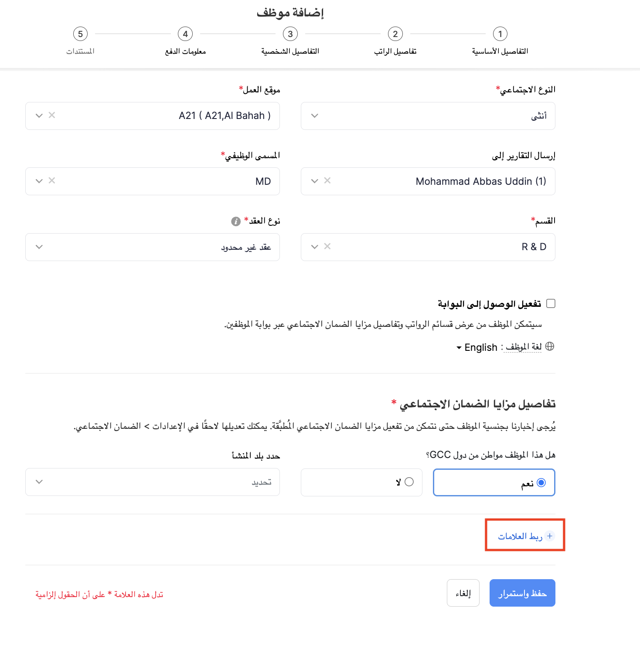Viewport: 640px width, 672px height.
Task: Click the contract type info icon
Action: point(236,221)
